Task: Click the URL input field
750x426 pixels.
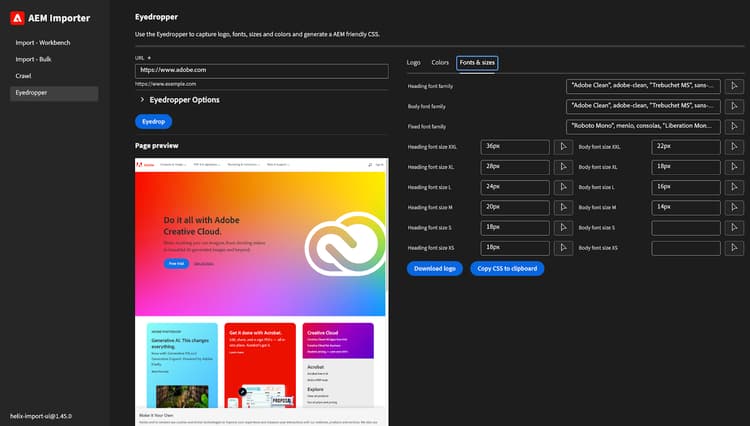Action: pos(262,71)
